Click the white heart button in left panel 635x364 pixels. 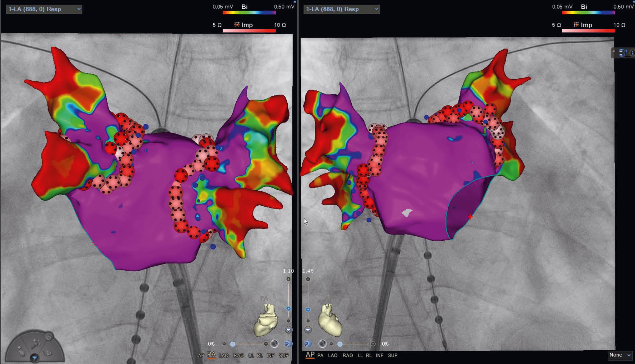(288, 330)
